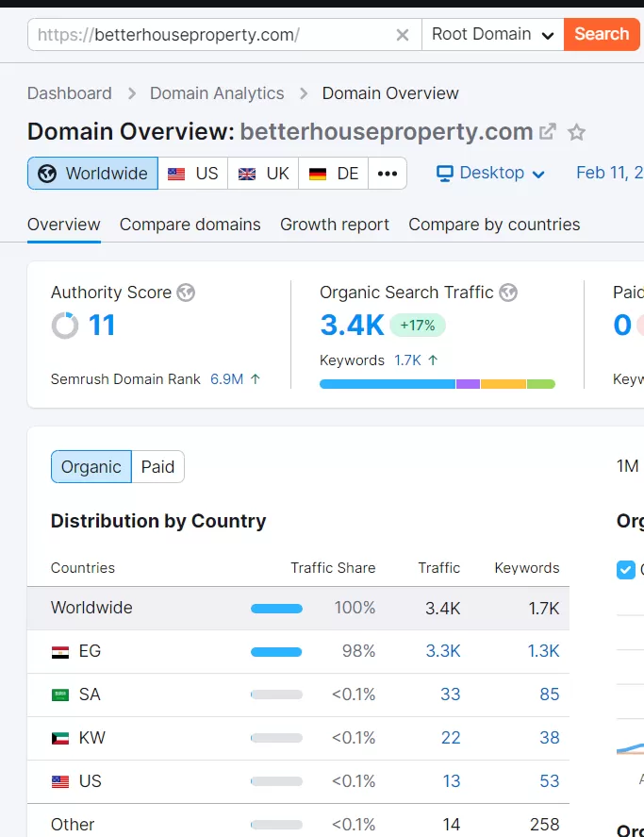Switch to Paid traffic toggle
The height and width of the screenshot is (837, 644).
pos(157,466)
